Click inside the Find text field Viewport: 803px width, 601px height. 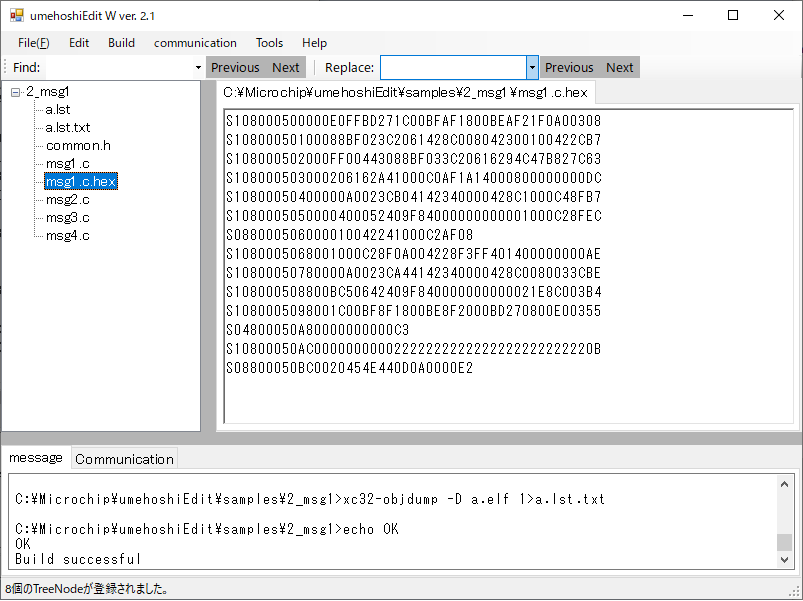(x=118, y=68)
